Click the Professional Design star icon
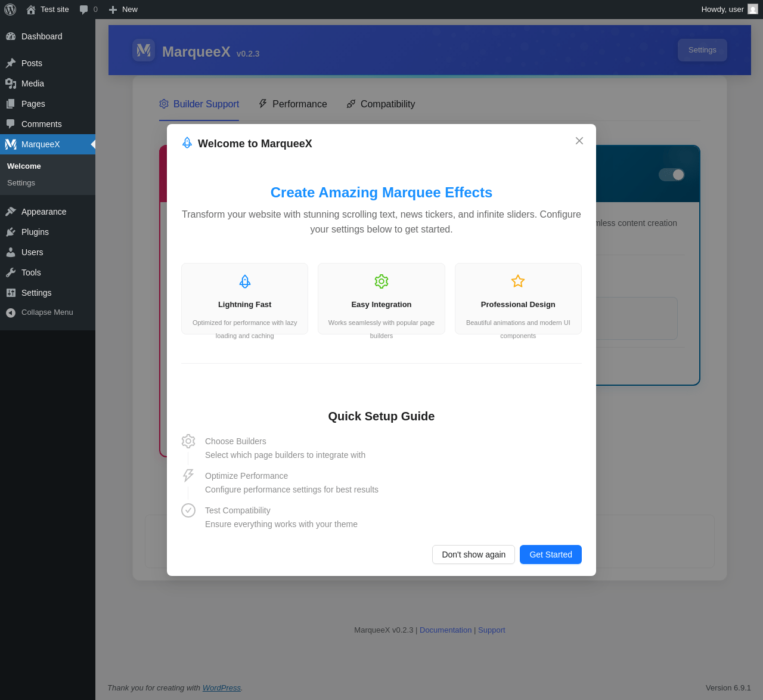 pos(518,281)
